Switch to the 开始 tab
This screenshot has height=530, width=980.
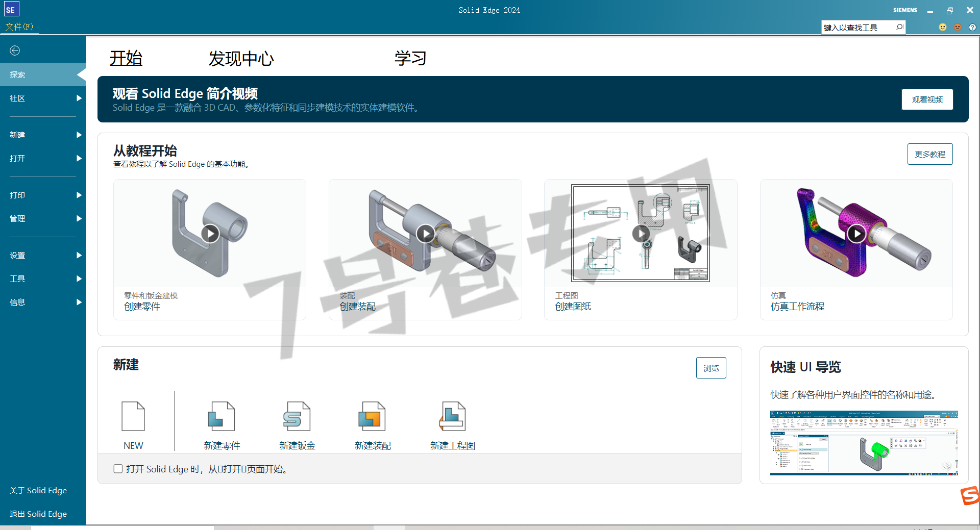[x=126, y=58]
